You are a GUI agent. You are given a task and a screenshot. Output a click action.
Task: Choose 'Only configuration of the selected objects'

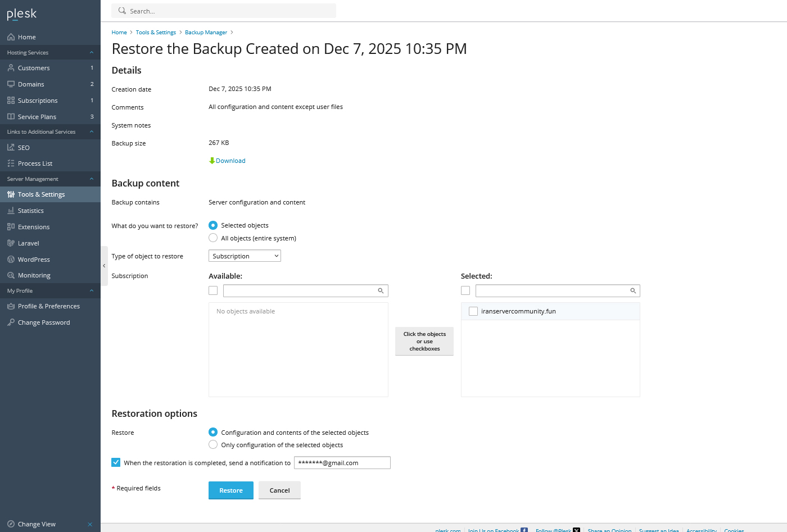coord(213,444)
